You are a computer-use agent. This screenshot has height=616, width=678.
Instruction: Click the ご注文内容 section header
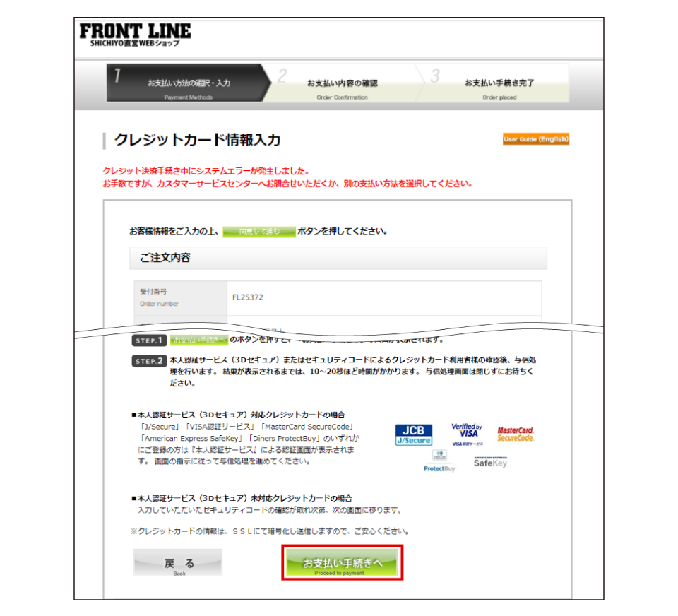point(338,258)
